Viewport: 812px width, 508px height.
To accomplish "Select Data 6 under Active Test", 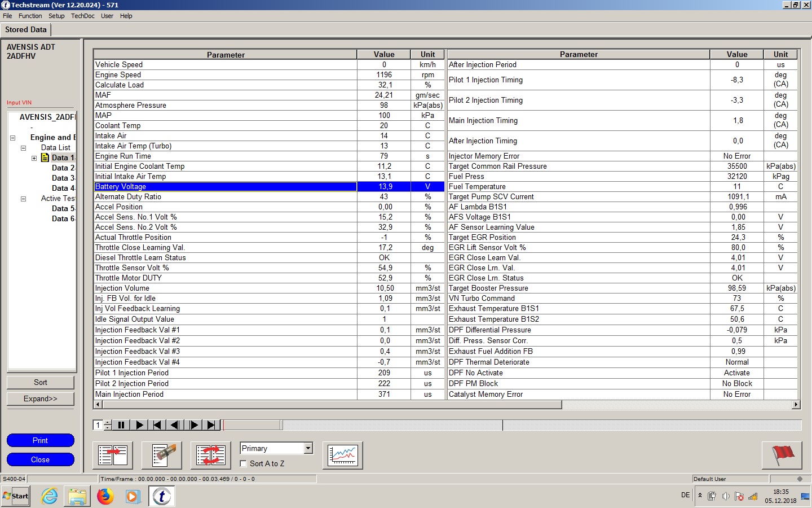I will [63, 218].
